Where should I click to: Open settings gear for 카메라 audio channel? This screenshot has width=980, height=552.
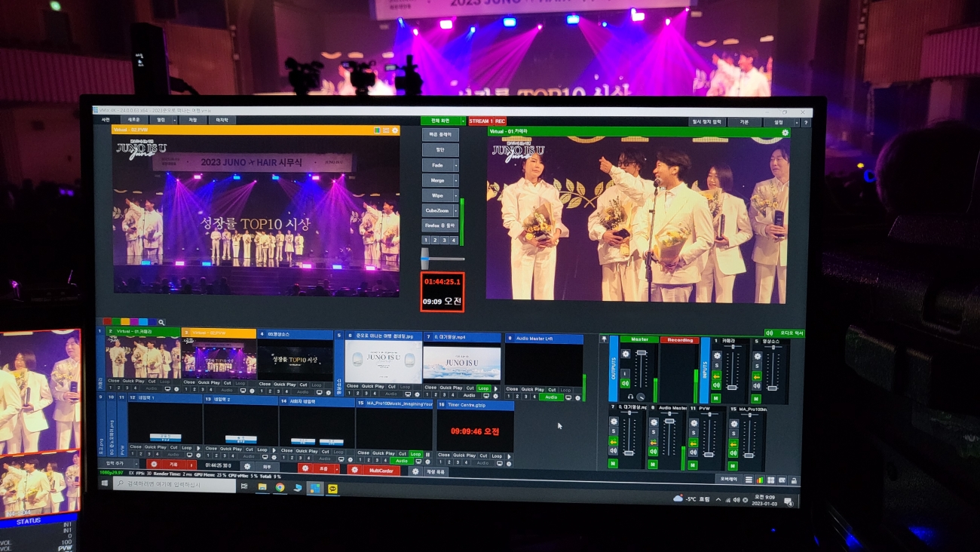coord(717,356)
